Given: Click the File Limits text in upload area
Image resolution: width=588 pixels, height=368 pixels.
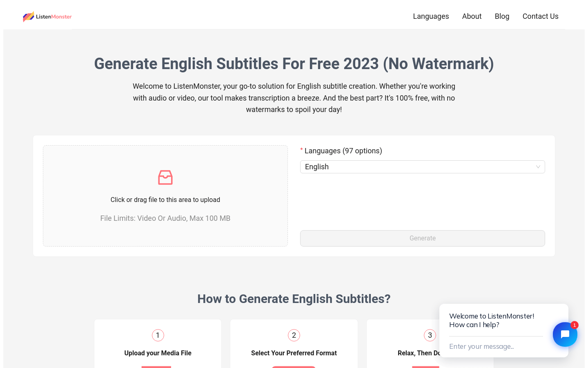Looking at the screenshot, I should click(x=165, y=218).
